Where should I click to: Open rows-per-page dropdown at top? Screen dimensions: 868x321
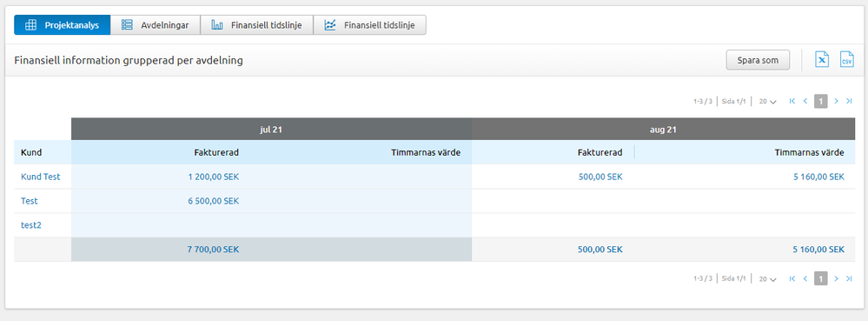(768, 102)
